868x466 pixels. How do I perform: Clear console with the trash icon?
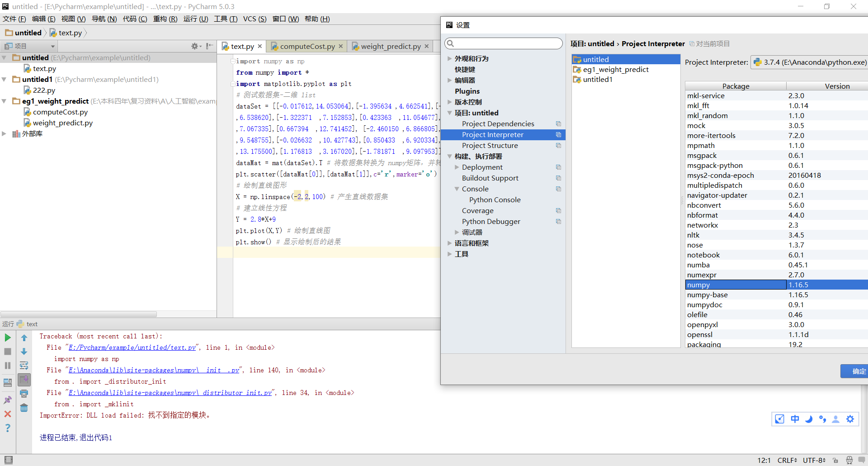coord(24,408)
